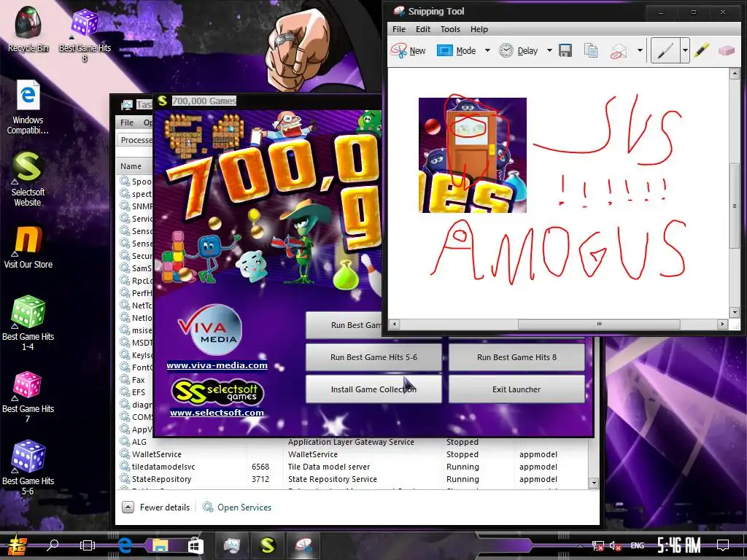Click Install Game Collection button
Image resolution: width=747 pixels, height=560 pixels.
click(x=373, y=389)
